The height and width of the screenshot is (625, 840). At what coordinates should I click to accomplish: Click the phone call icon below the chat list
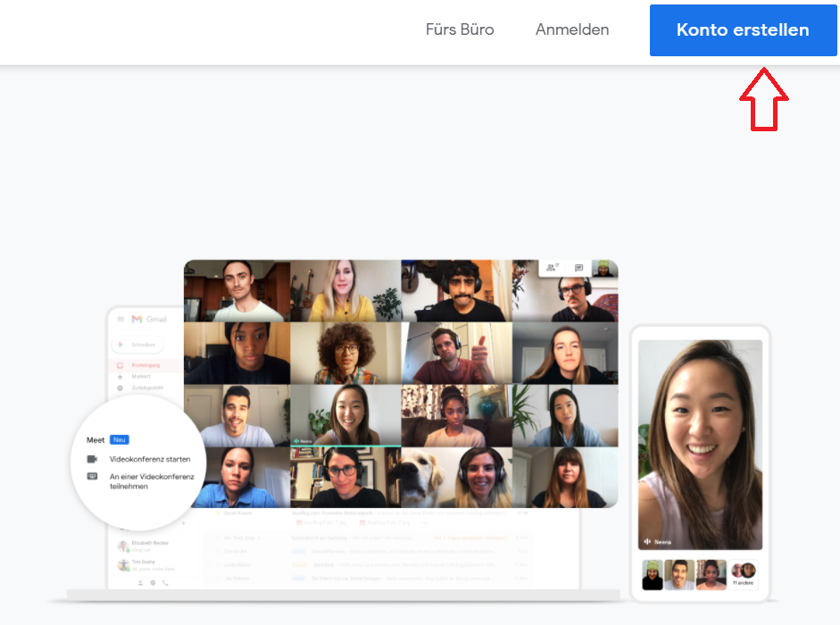(165, 583)
